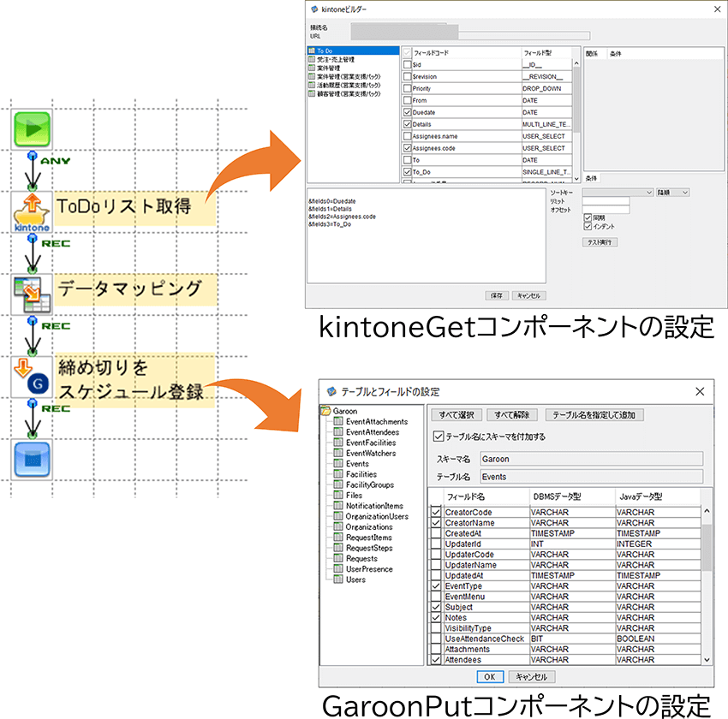The width and height of the screenshot is (728, 719).
Task: Toggle the 同期 checkbox
Action: [x=588, y=217]
